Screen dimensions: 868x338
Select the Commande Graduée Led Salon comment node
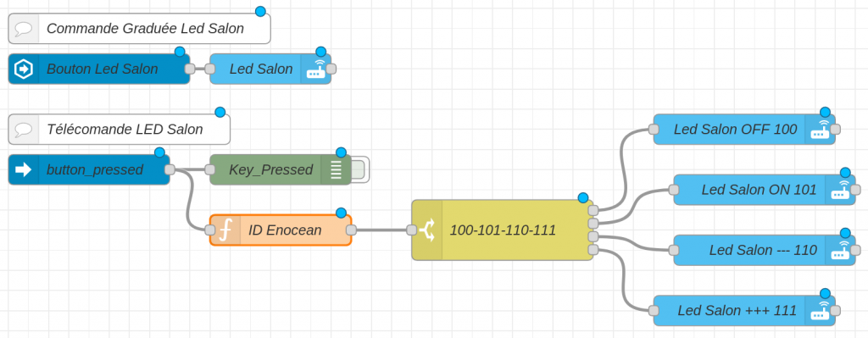click(x=140, y=29)
